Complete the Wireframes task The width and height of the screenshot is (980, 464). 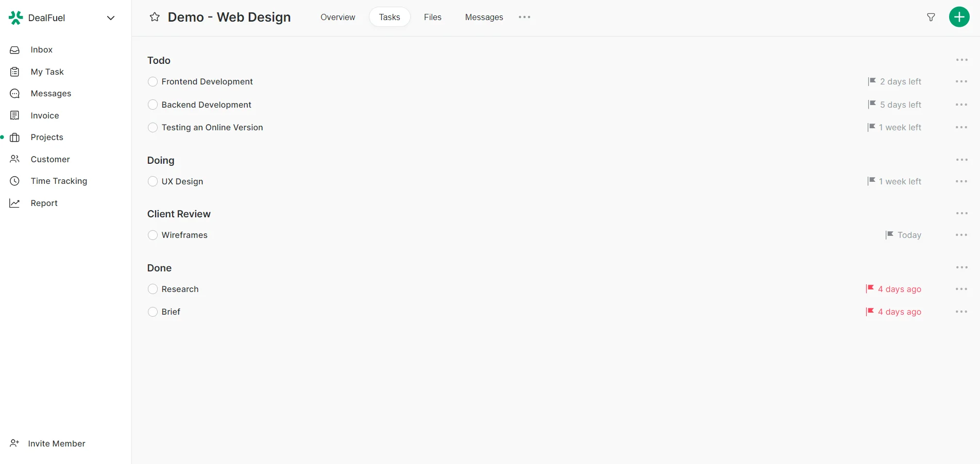coord(153,235)
